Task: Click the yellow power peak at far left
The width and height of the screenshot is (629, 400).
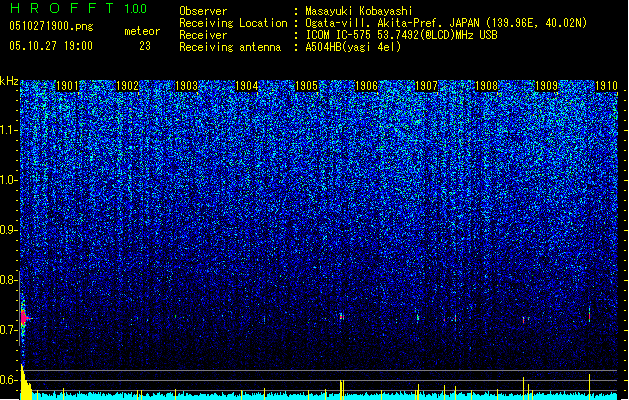Action: click(26, 382)
